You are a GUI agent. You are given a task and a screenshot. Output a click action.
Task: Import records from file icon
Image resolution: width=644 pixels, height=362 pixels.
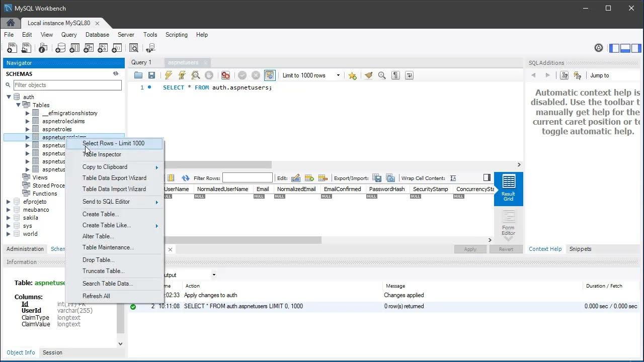(x=390, y=178)
